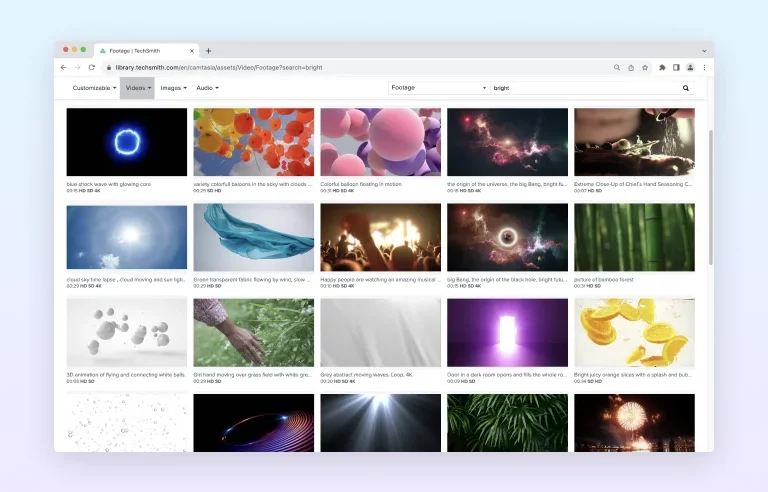Click 'Green transparent fabric flowing by wind' title
Viewport: 768px width, 492px height.
(252, 279)
